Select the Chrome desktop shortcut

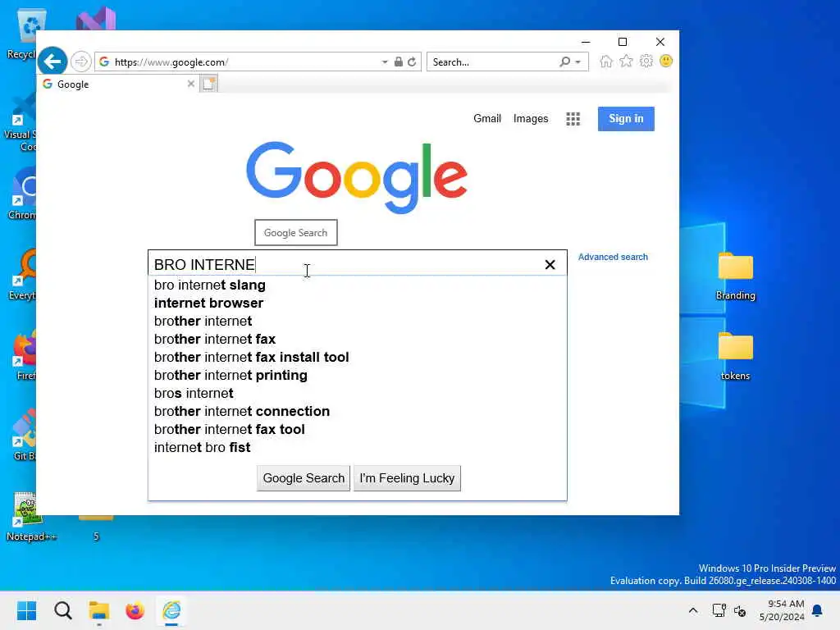click(x=21, y=195)
